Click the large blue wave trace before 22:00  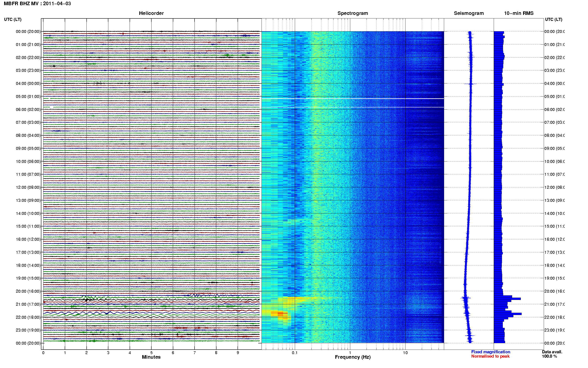pyautogui.click(x=151, y=313)
